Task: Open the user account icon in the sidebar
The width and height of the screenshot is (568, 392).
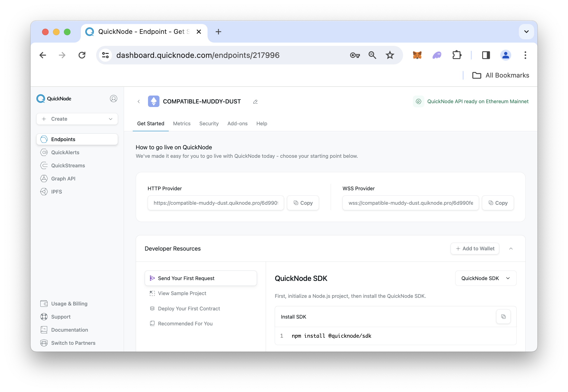Action: [x=114, y=99]
